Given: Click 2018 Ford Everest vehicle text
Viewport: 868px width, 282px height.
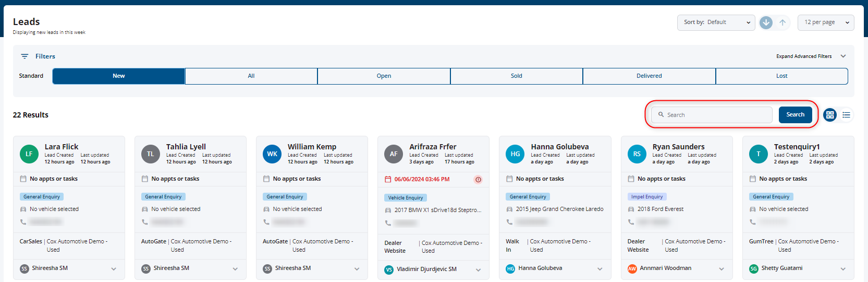Looking at the screenshot, I should [660, 209].
